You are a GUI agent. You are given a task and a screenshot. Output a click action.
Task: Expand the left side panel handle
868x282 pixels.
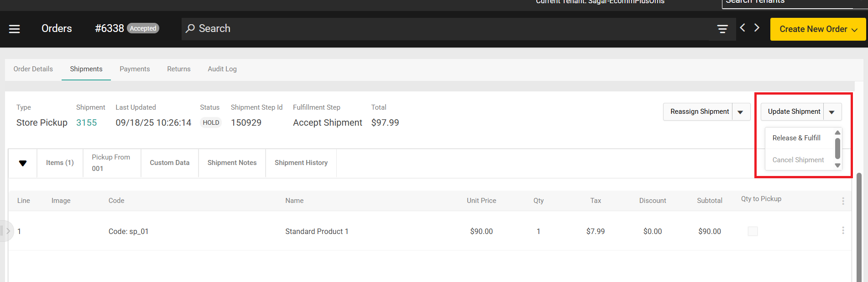point(7,231)
